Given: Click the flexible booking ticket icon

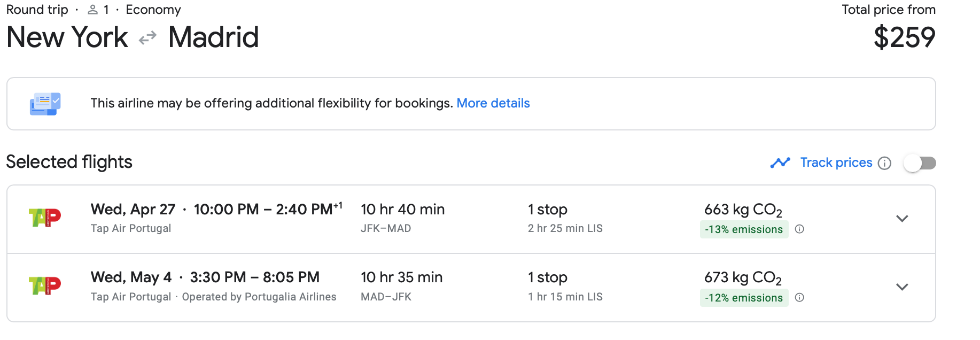Looking at the screenshot, I should (45, 104).
